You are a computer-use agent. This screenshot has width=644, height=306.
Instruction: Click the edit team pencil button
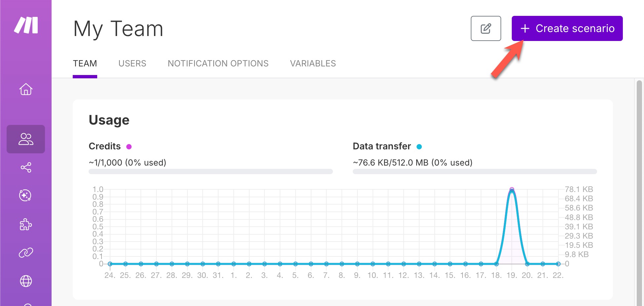pos(486,28)
